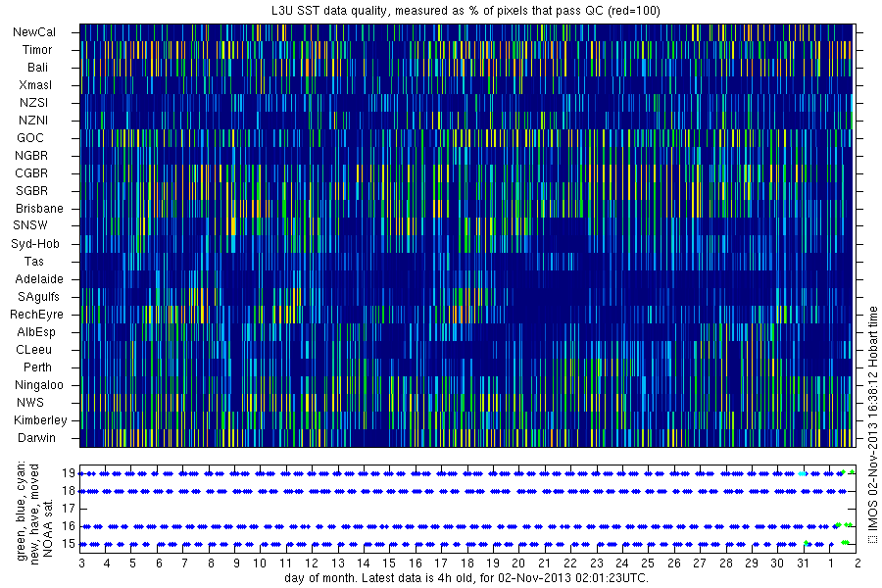The width and height of the screenshot is (882, 588).
Task: Click green new-data marker on satellite 15 row
Action: tap(807, 543)
